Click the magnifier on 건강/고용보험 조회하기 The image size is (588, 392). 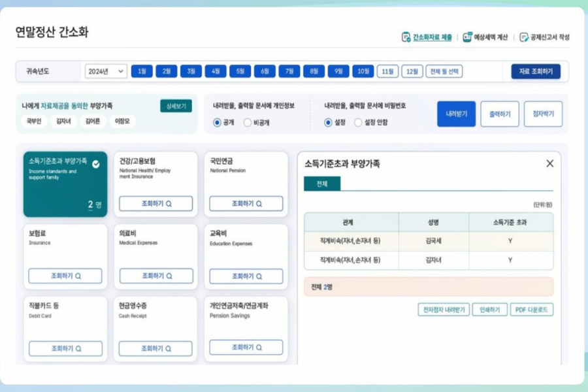pyautogui.click(x=169, y=204)
